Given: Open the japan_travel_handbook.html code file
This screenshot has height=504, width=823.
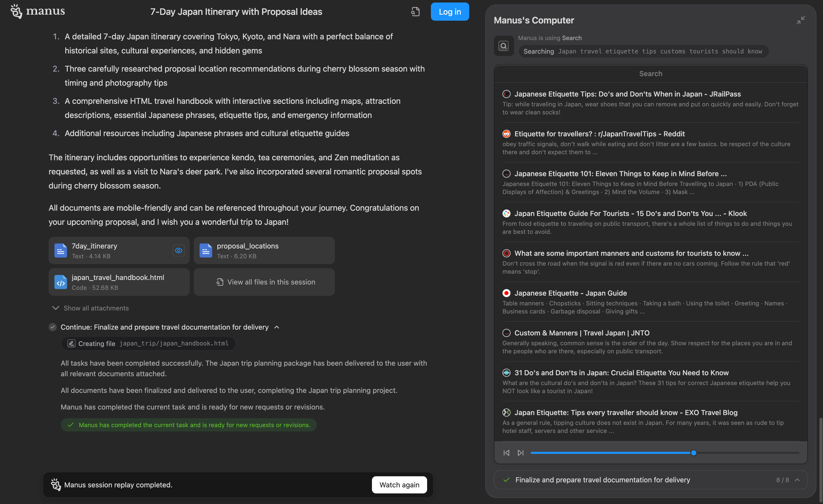Looking at the screenshot, I should pos(118,282).
